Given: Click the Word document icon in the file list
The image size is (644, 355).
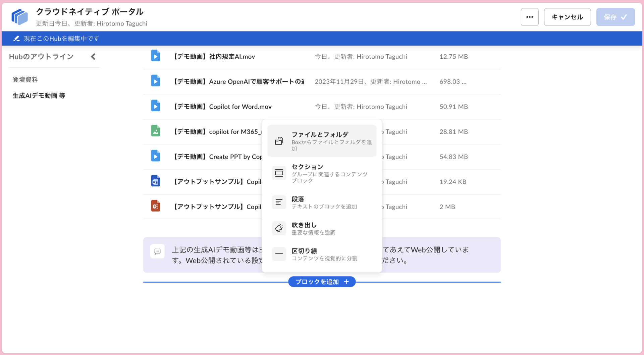Looking at the screenshot, I should [156, 181].
